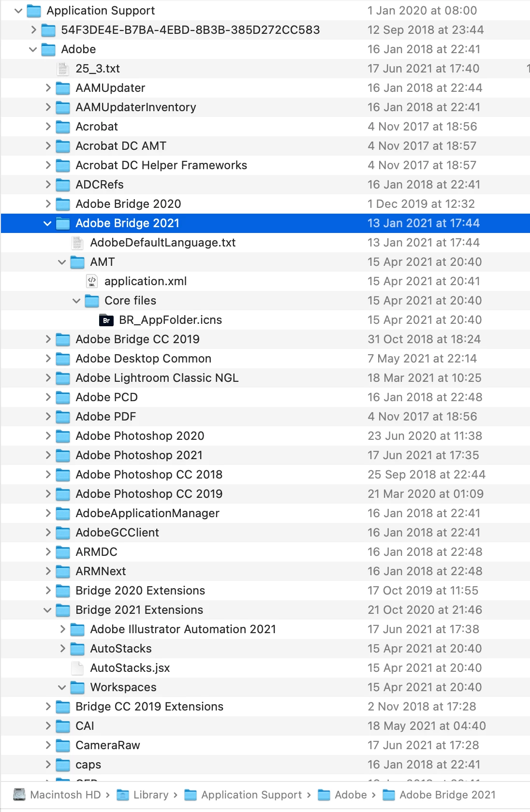Click the AdobeDefaultLanguage.txt file icon

coord(77,243)
